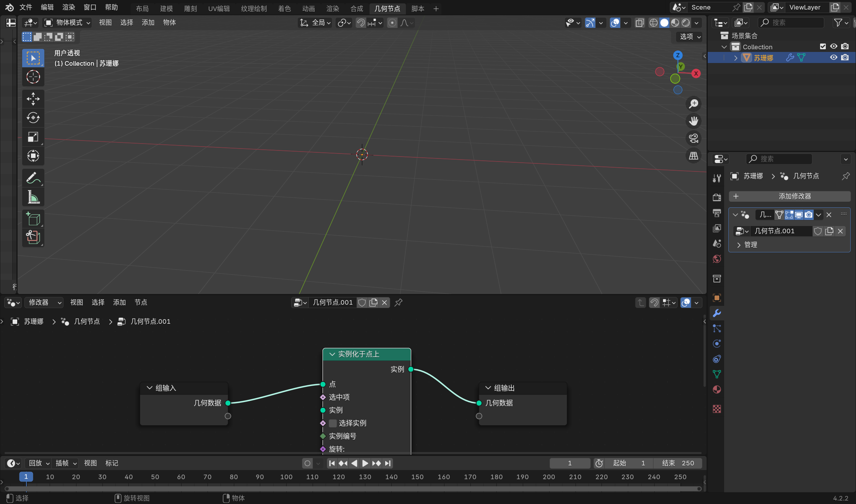
Task: Duplicate 几何节点.001 node group in properties
Action: [x=829, y=231]
